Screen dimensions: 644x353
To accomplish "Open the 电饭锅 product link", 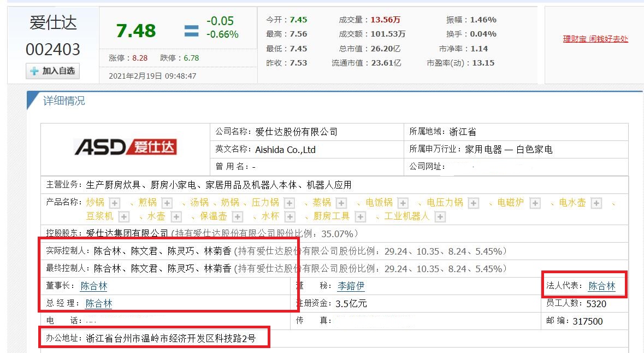I will click(379, 203).
